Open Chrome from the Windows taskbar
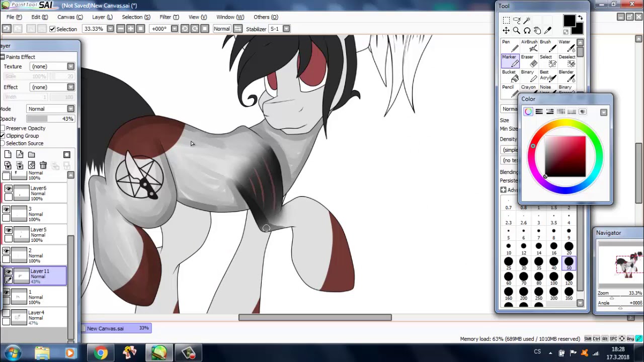Viewport: 644px width, 362px height. (x=101, y=353)
